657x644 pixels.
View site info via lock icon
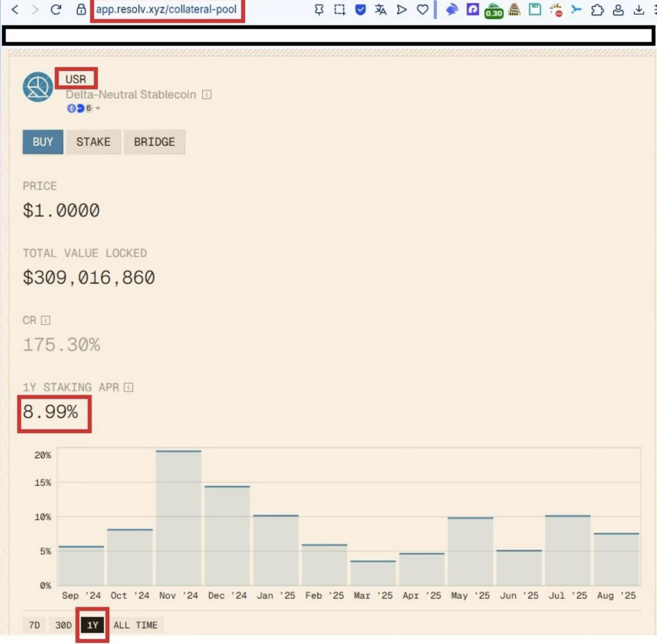coord(81,10)
